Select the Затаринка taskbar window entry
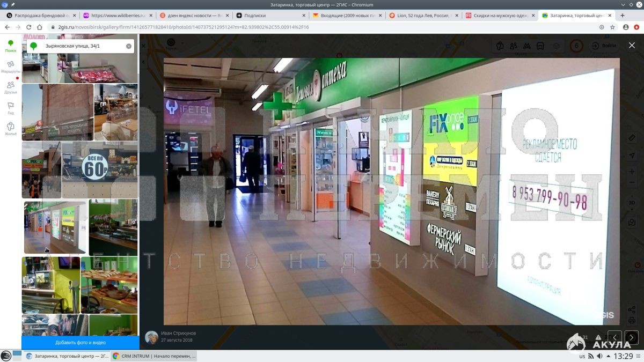The height and width of the screenshot is (362, 644). click(x=67, y=356)
